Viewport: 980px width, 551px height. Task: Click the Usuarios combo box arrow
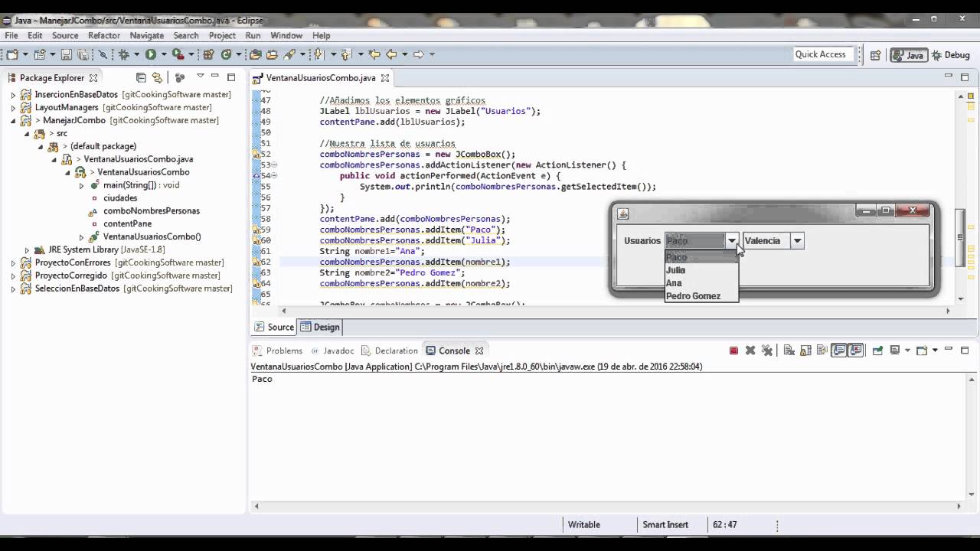(732, 240)
